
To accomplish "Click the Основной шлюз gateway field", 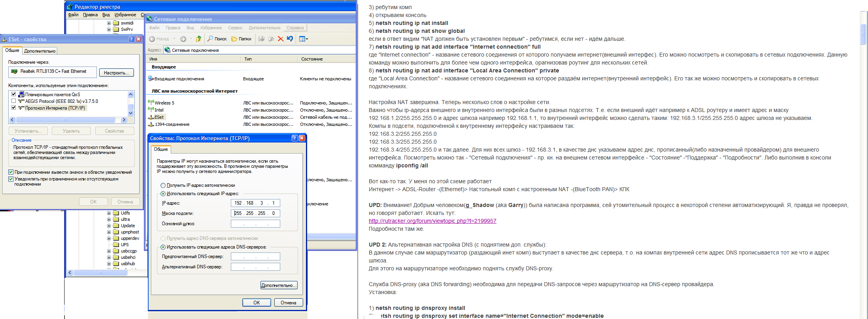I will coord(255,224).
